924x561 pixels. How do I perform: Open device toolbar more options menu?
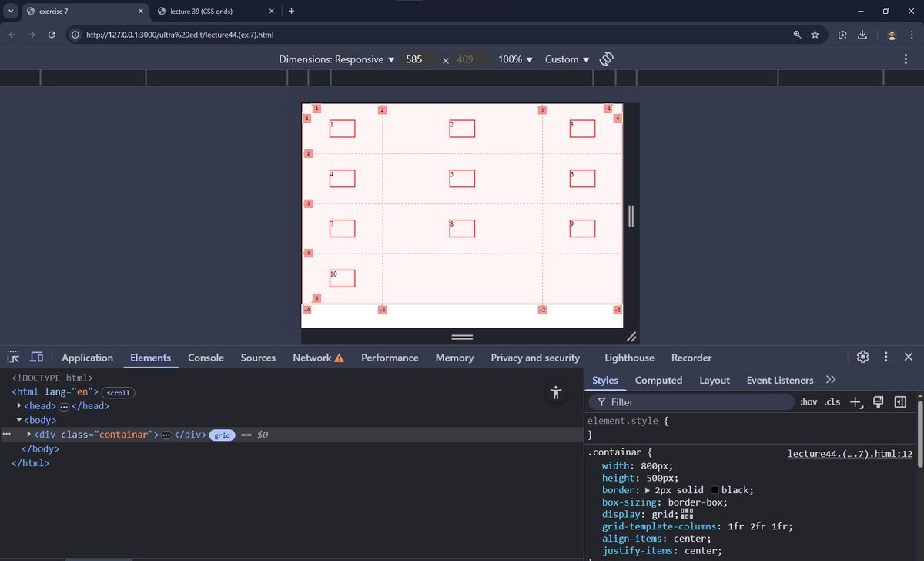906,59
